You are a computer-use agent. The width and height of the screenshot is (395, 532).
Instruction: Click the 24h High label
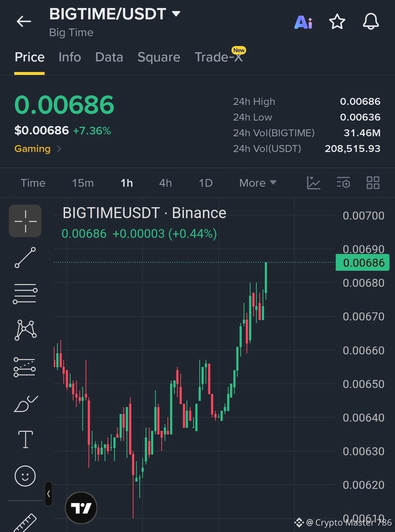point(254,102)
